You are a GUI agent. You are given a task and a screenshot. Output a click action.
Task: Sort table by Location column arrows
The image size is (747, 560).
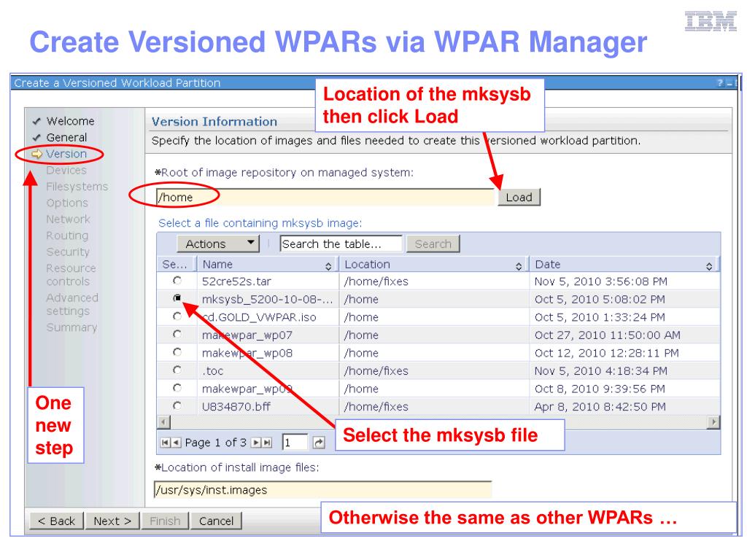click(519, 266)
